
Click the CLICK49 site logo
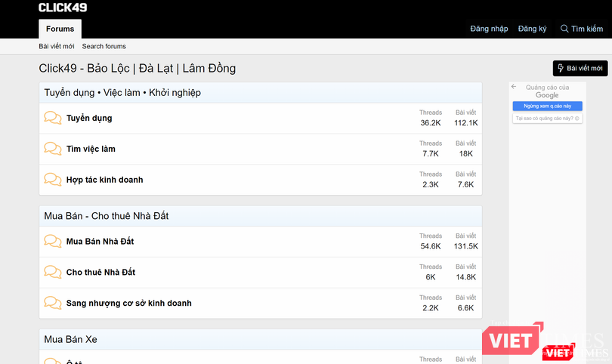tap(63, 8)
